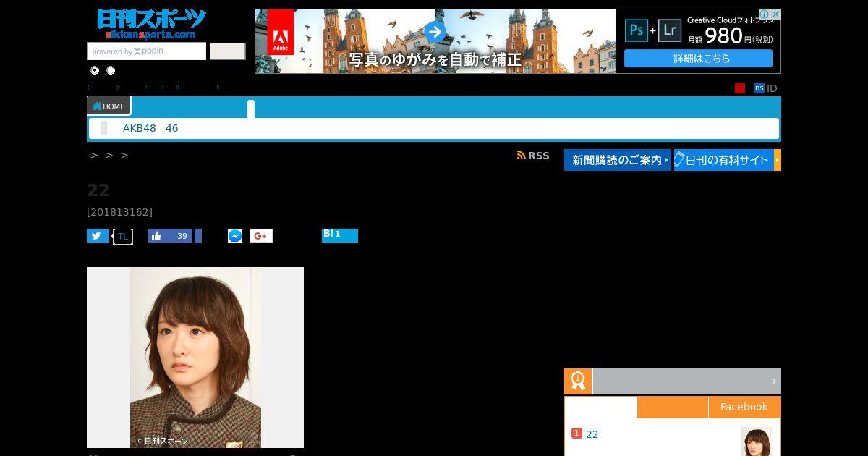Go to the HOME navigation tab

[x=109, y=106]
